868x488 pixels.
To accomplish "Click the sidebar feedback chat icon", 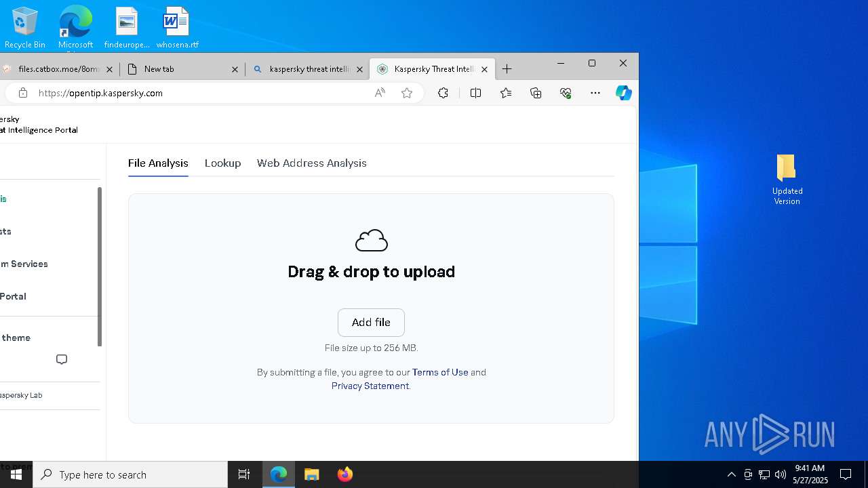I will pos(62,359).
